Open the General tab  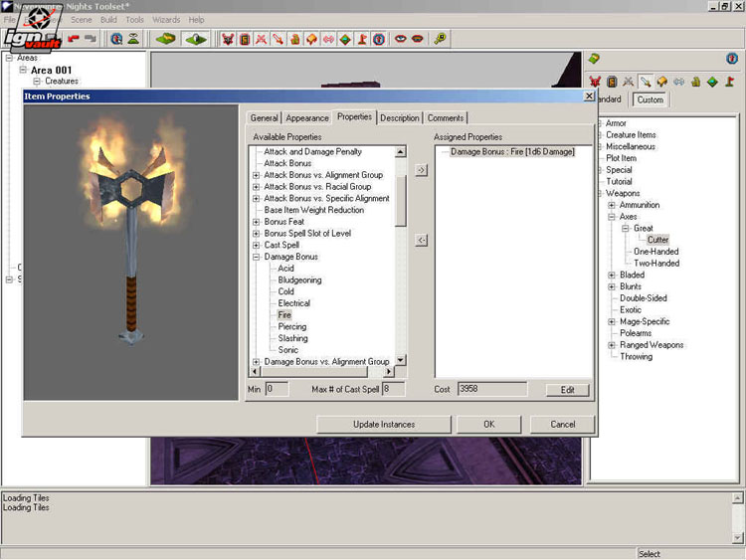click(264, 118)
